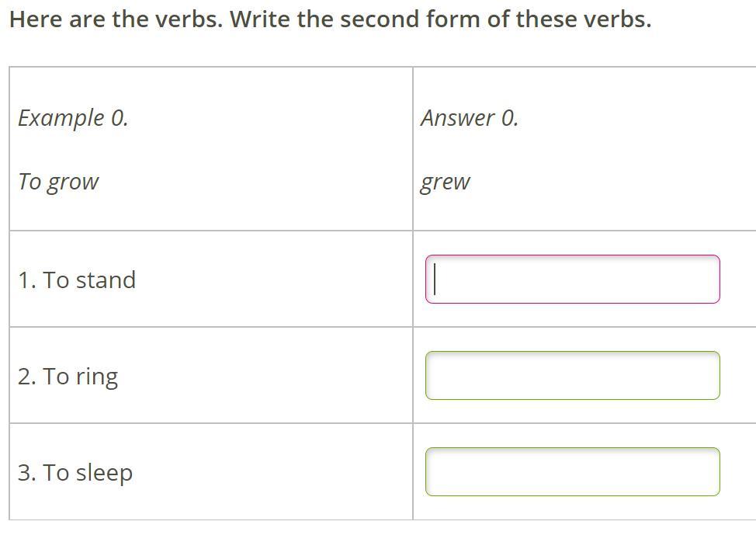Focus the answer field for "To stand"
This screenshot has width=756, height=542.
coord(572,280)
